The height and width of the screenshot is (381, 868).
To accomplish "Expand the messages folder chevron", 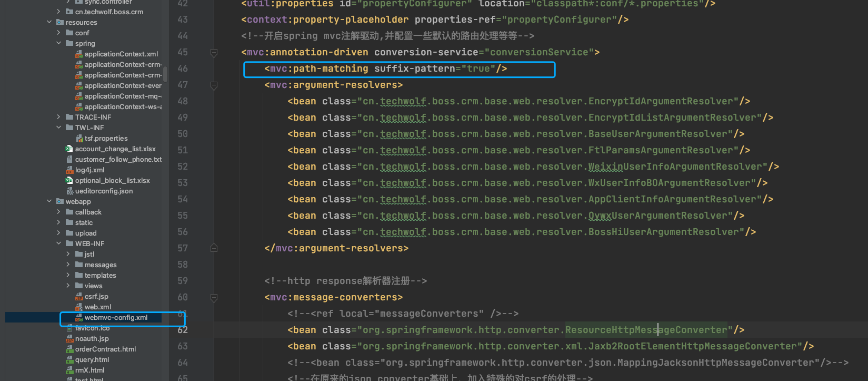I will tap(68, 265).
